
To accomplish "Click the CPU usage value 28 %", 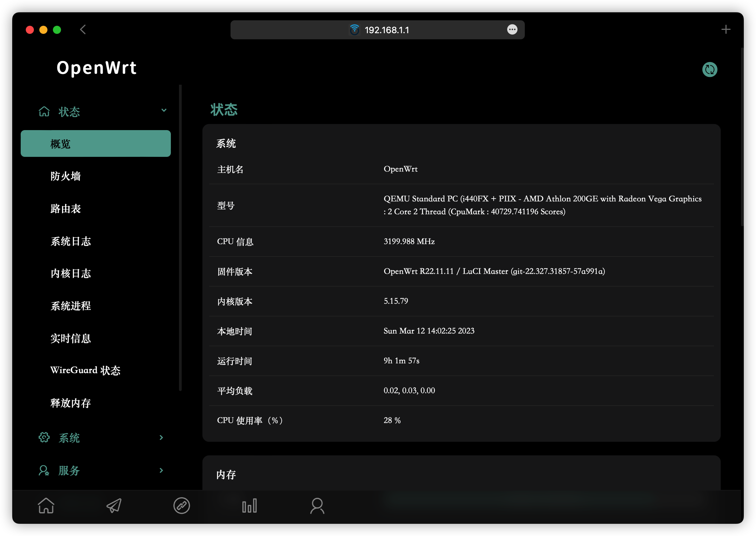I will coord(392,420).
